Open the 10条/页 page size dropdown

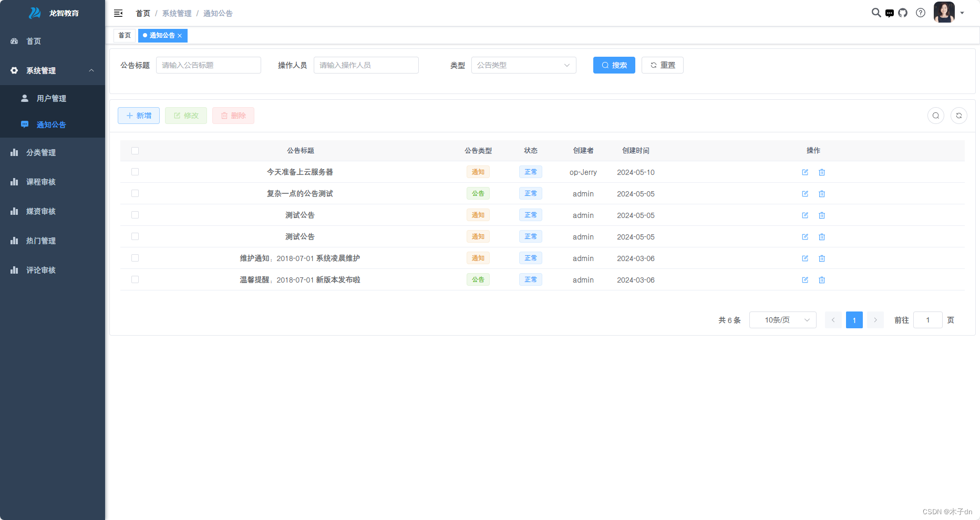click(x=782, y=320)
